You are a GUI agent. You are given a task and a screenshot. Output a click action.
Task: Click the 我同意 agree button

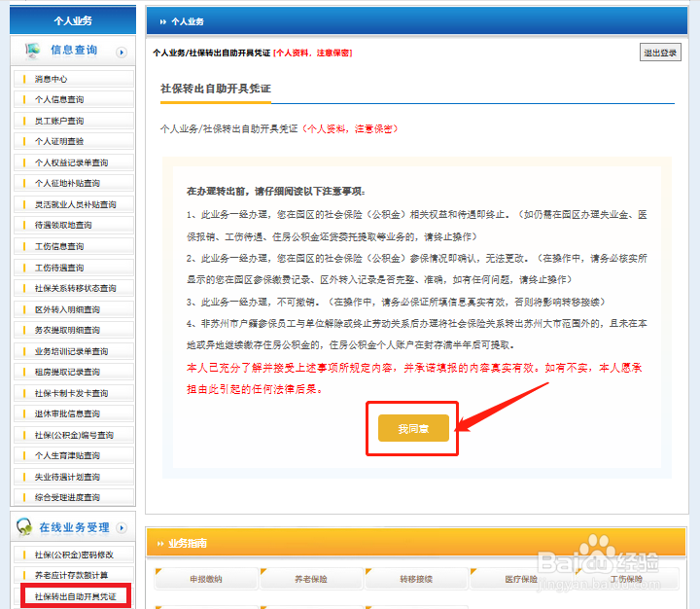(413, 428)
